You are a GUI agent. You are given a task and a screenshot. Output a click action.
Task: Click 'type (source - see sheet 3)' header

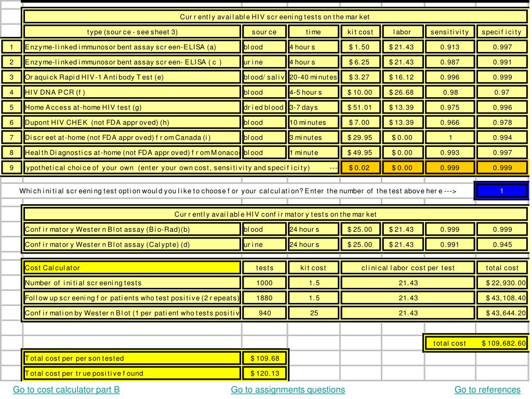pyautogui.click(x=132, y=32)
